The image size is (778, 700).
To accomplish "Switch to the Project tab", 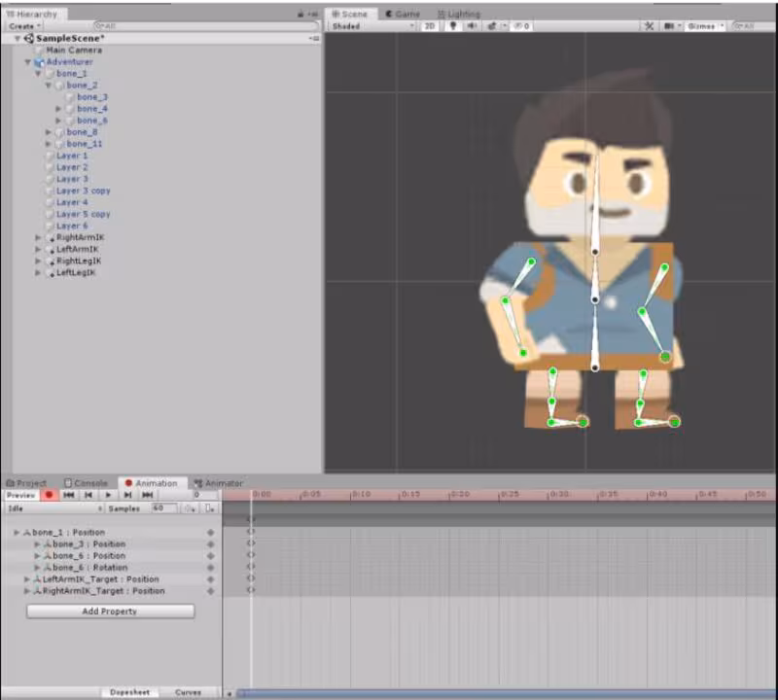I will (27, 482).
